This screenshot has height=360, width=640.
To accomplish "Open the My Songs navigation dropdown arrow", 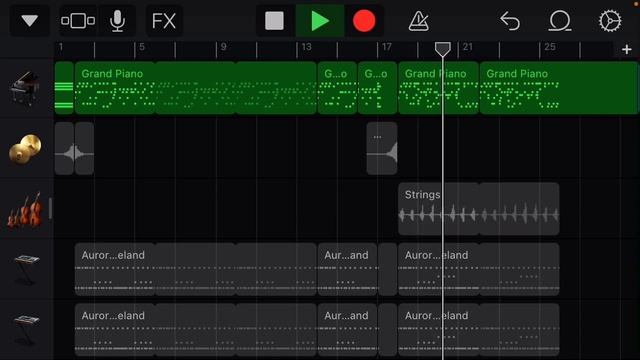I will pyautogui.click(x=30, y=20).
